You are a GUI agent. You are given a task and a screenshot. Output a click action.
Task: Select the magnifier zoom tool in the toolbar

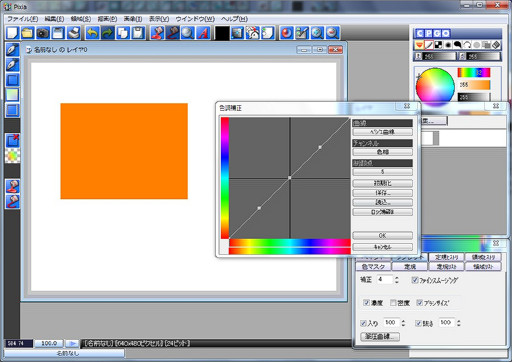[x=188, y=33]
